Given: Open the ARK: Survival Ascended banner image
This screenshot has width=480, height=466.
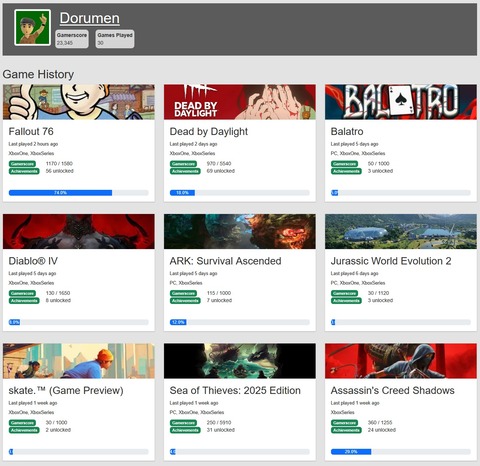Looking at the screenshot, I should coord(240,231).
